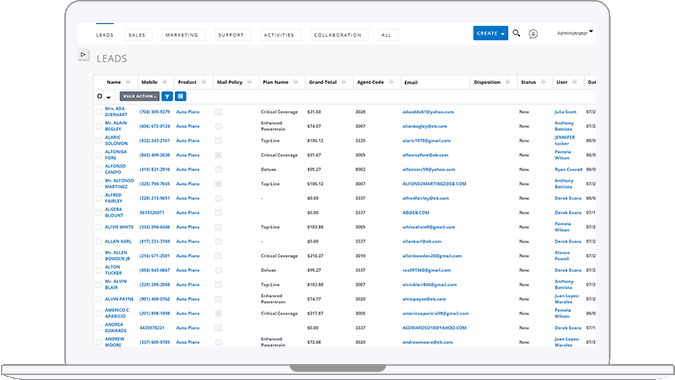Sort by the Mail Policy column icon

pyautogui.click(x=249, y=82)
